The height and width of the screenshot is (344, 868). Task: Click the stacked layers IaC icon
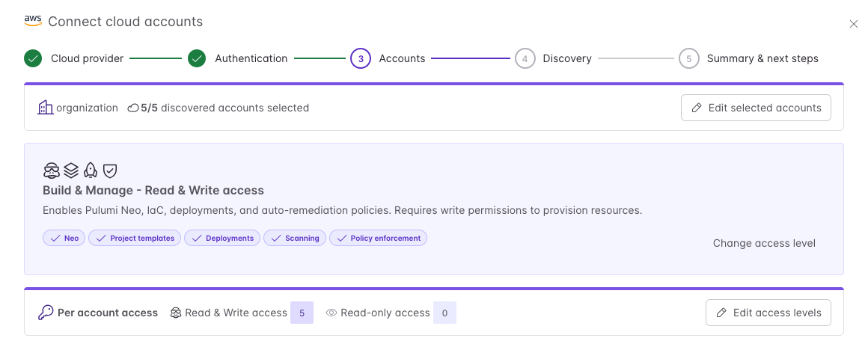point(71,171)
